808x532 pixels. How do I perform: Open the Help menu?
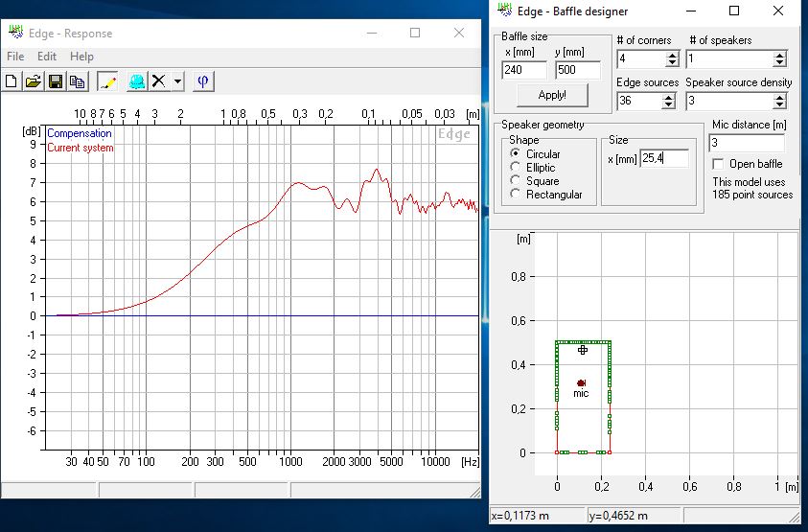[81, 57]
